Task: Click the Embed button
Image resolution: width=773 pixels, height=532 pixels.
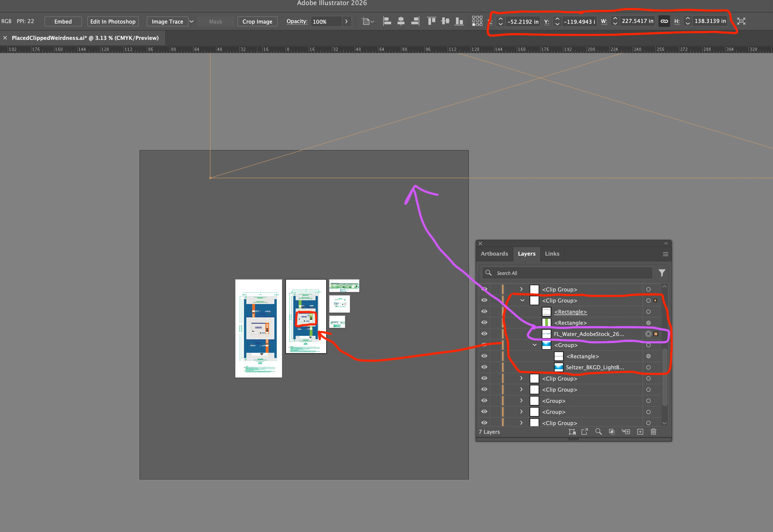Action: pyautogui.click(x=63, y=21)
